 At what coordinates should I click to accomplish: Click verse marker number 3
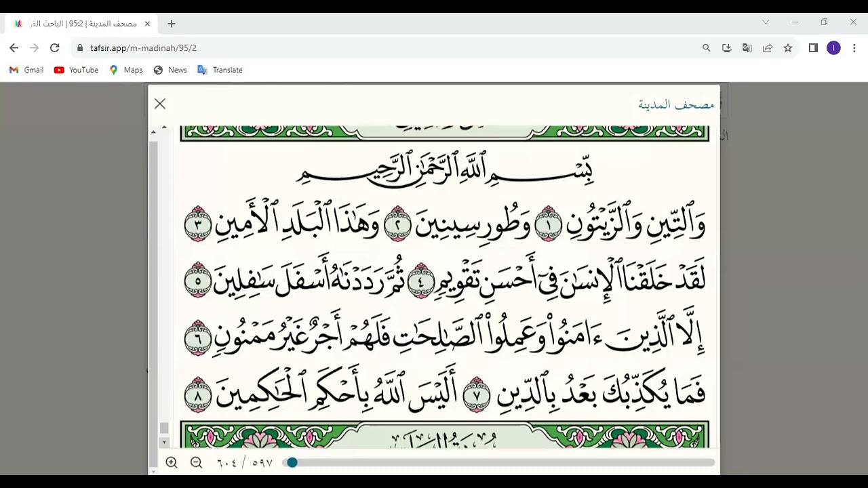coord(198,224)
